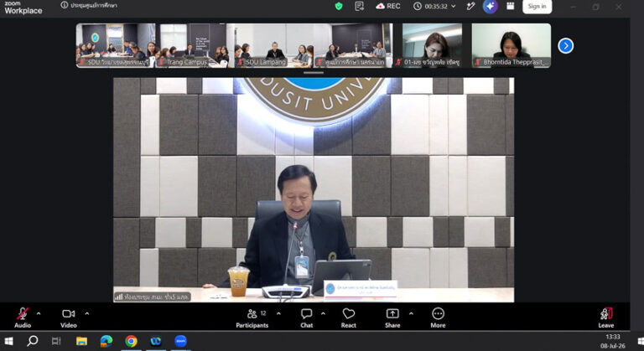Leave the meeting
The height and width of the screenshot is (351, 644).
(x=605, y=317)
